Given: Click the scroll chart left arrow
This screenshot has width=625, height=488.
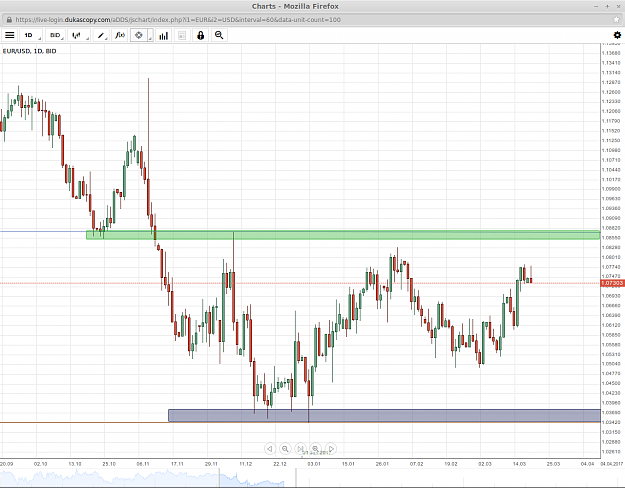Looking at the screenshot, I should [x=270, y=449].
